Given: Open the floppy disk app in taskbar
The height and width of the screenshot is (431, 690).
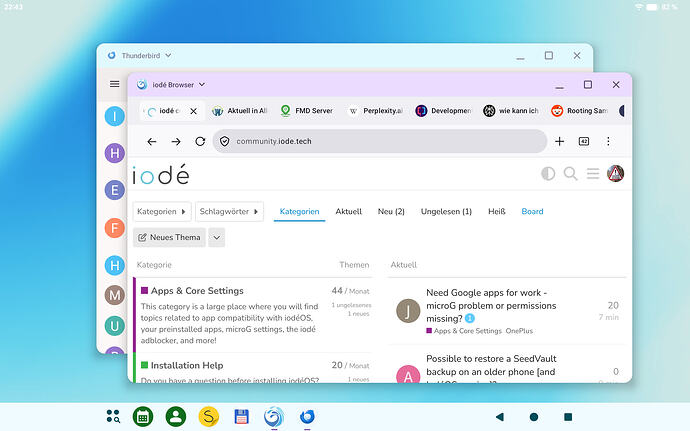Looking at the screenshot, I should (241, 416).
